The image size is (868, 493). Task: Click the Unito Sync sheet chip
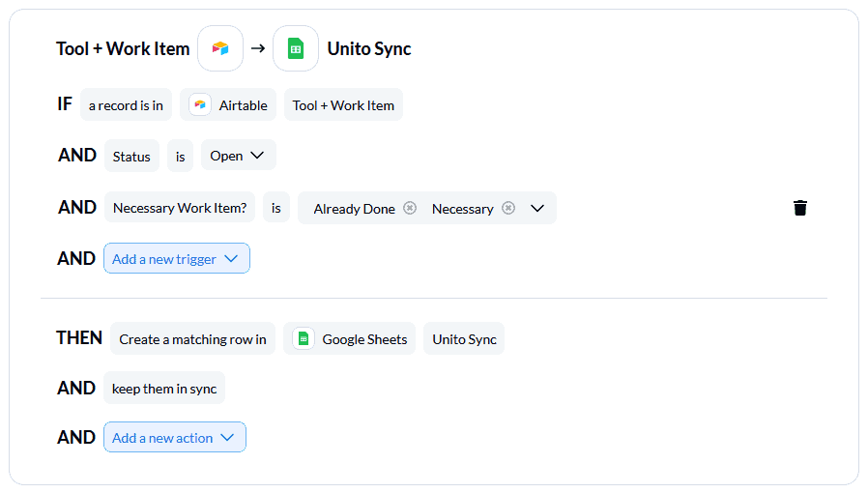tap(464, 338)
